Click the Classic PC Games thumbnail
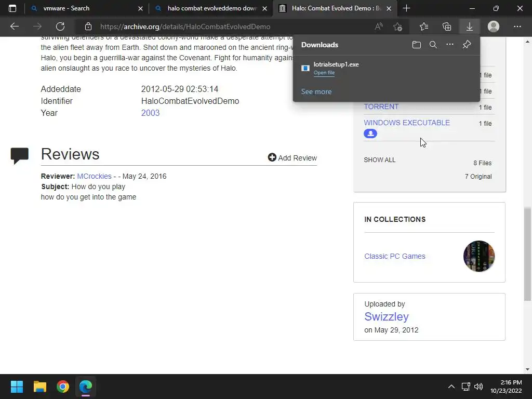This screenshot has width=532, height=399. pos(478,256)
